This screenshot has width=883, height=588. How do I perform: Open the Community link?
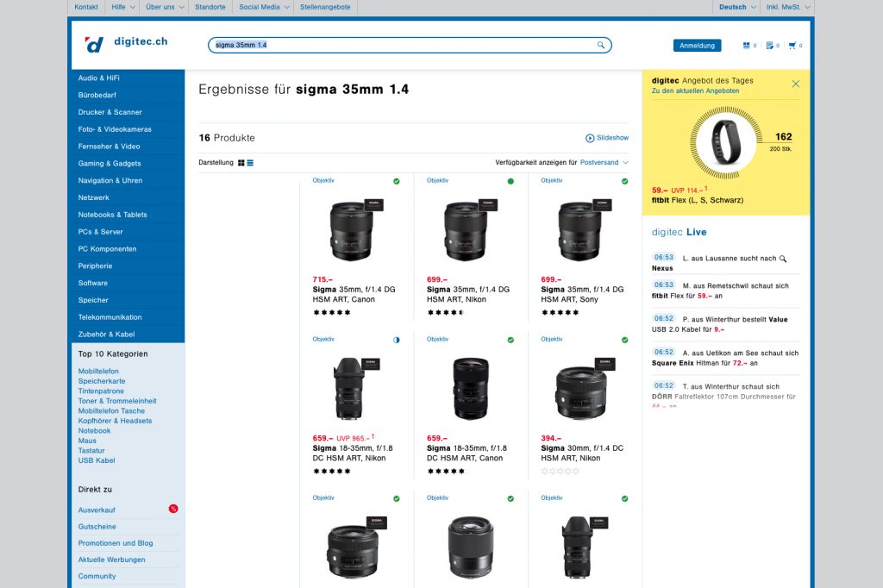click(97, 577)
